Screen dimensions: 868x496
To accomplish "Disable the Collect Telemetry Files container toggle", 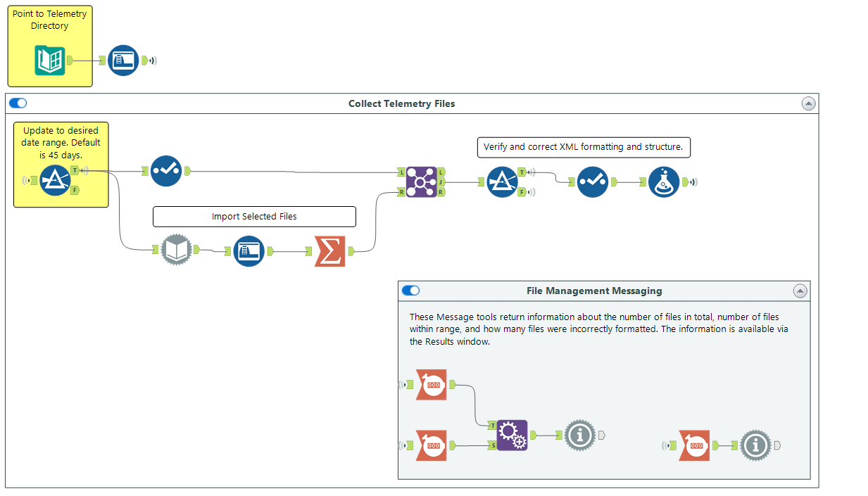I will click(x=18, y=103).
